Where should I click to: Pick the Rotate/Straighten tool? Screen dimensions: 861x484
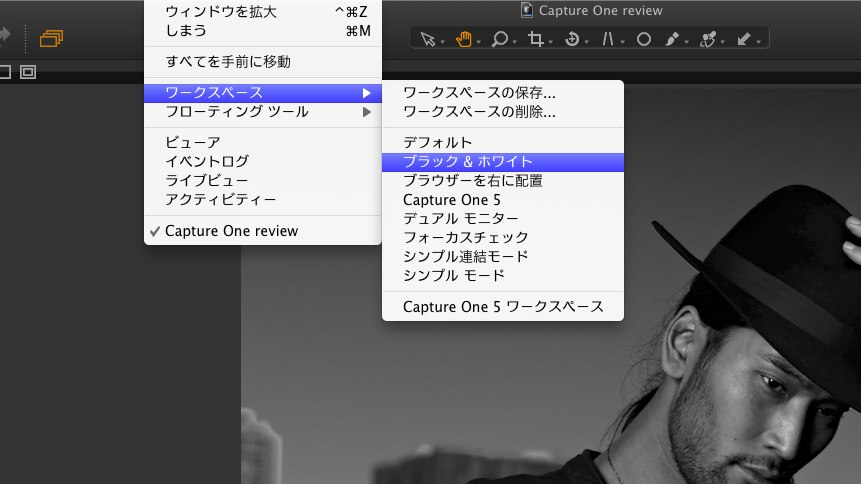[572, 39]
